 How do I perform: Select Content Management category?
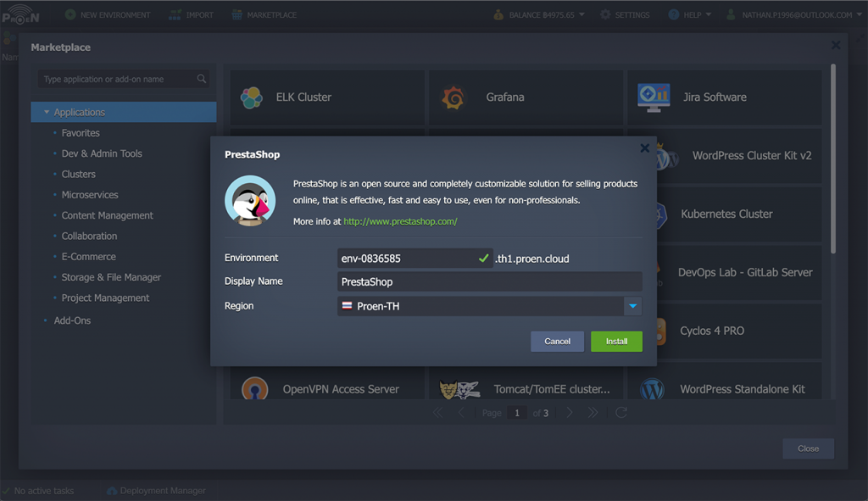[x=107, y=215]
